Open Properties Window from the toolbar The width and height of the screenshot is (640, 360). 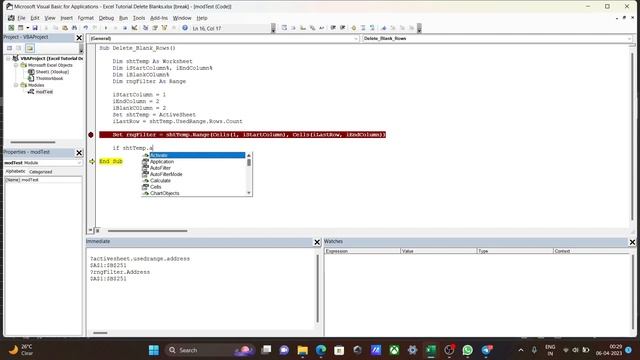pyautogui.click(x=155, y=28)
